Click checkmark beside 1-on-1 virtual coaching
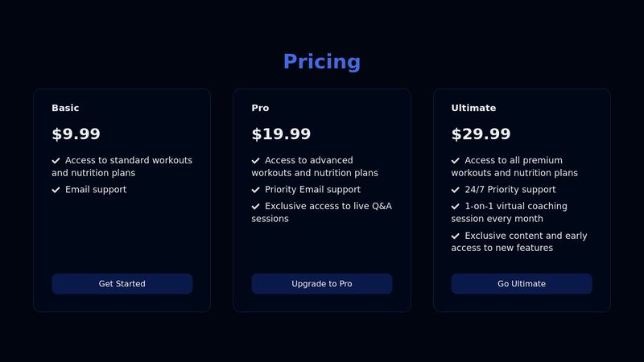Viewport: 644px width, 362px height. [x=456, y=207]
